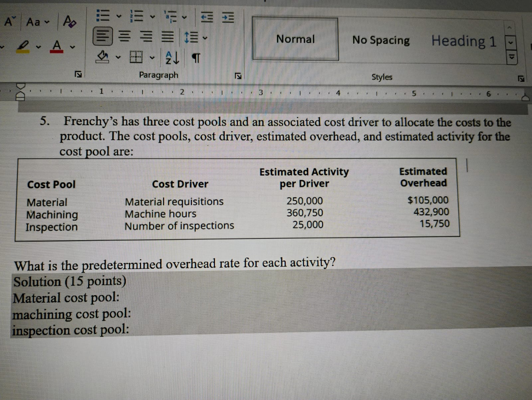The height and width of the screenshot is (400, 532).
Task: Open the Shading color dropdown arrow
Action: [x=118, y=57]
